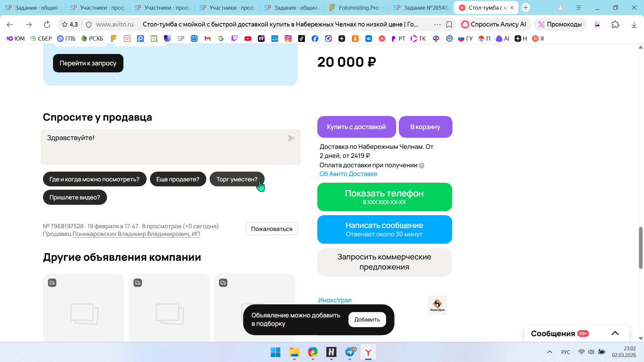Click the delivery payment help question icon

pyautogui.click(x=422, y=166)
